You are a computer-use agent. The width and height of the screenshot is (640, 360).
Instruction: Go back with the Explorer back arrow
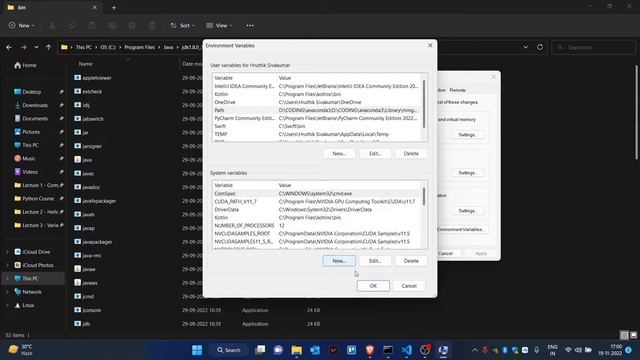(x=9, y=47)
